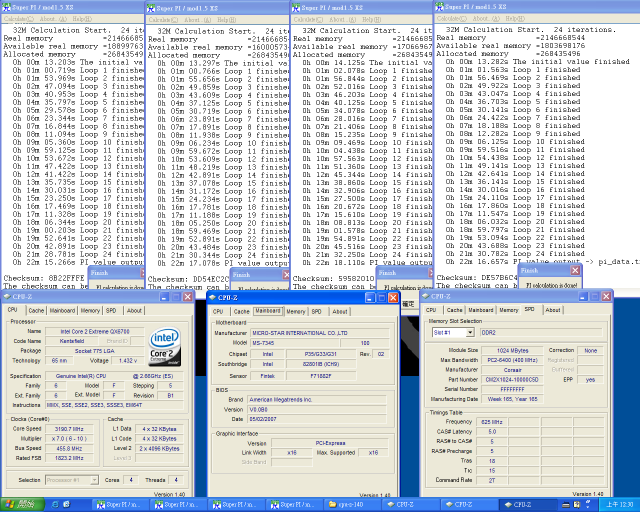Click the memory Manufacturer value Corsair
640x512 pixels.
click(x=512, y=370)
